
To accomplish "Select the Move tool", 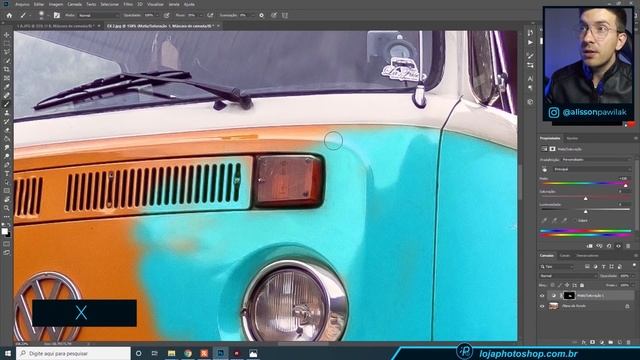I will point(7,35).
